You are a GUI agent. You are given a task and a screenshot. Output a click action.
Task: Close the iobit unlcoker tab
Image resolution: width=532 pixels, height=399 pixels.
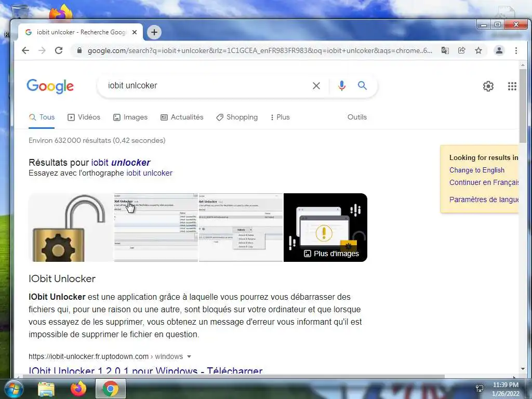[x=135, y=32]
